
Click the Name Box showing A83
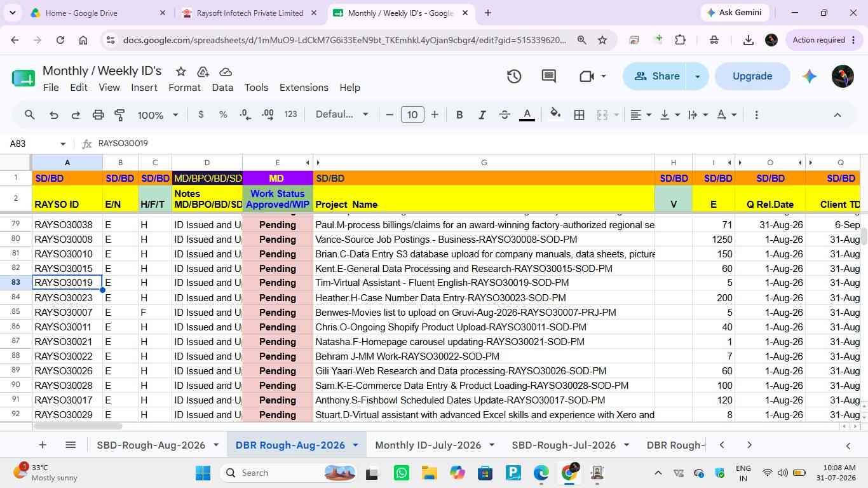pos(37,144)
